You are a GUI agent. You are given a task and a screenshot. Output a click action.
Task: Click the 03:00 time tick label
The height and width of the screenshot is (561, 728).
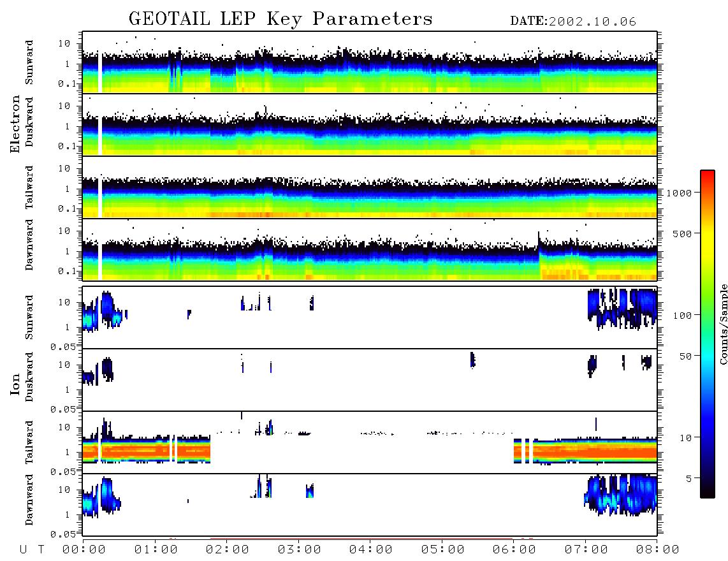(300, 550)
